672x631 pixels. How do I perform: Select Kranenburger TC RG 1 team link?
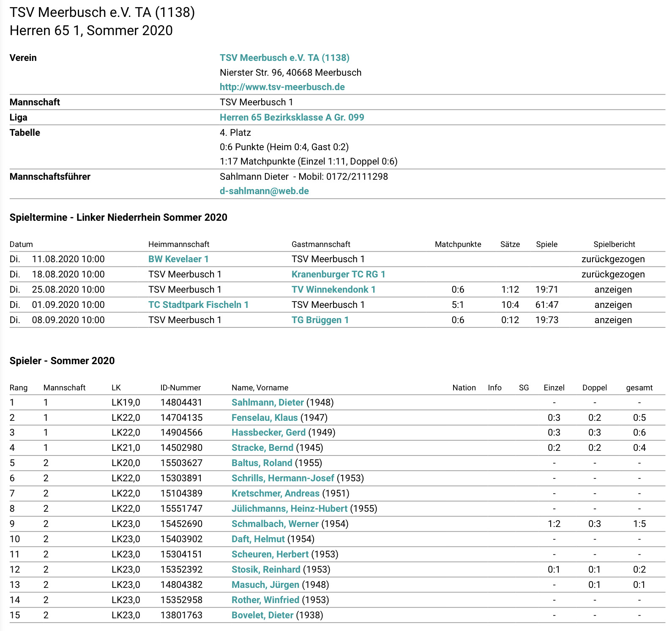(x=338, y=274)
